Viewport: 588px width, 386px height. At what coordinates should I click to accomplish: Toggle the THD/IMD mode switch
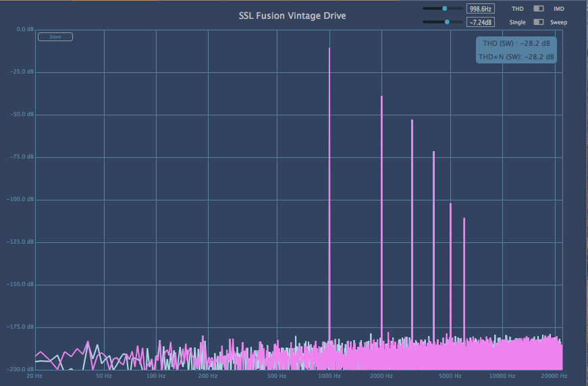click(539, 8)
